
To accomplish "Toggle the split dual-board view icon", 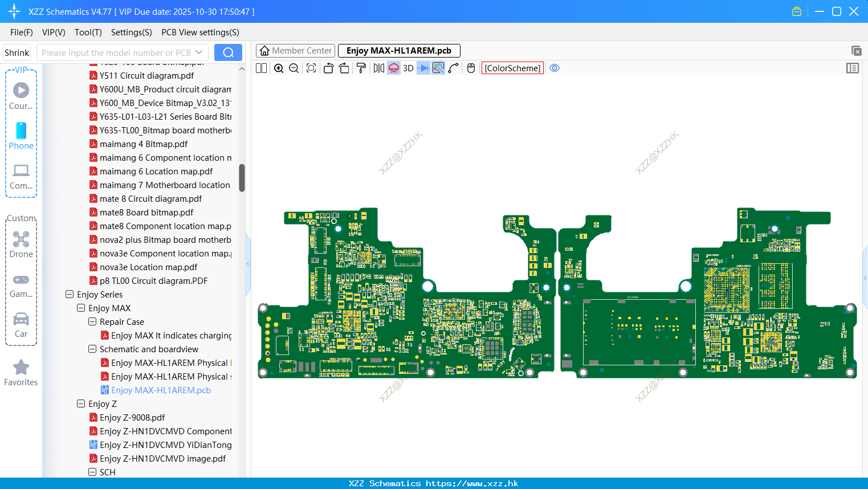I will (261, 68).
